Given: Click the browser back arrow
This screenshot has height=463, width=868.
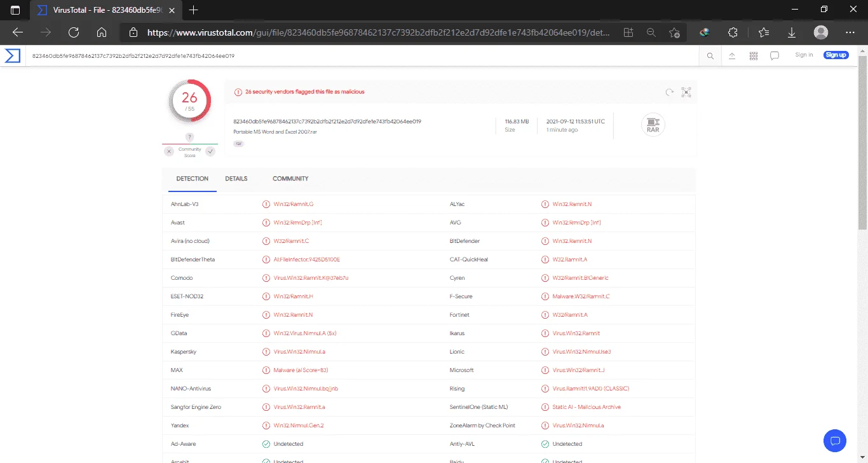Looking at the screenshot, I should click(17, 32).
